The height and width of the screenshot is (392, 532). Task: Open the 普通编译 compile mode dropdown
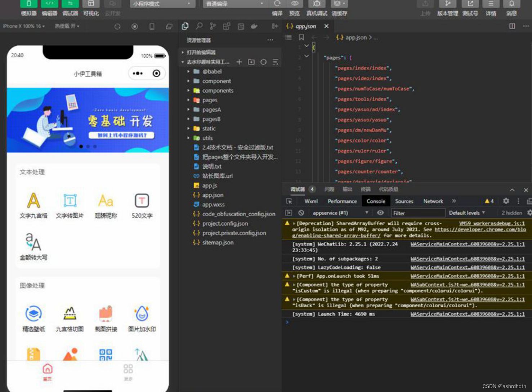coord(234,4)
